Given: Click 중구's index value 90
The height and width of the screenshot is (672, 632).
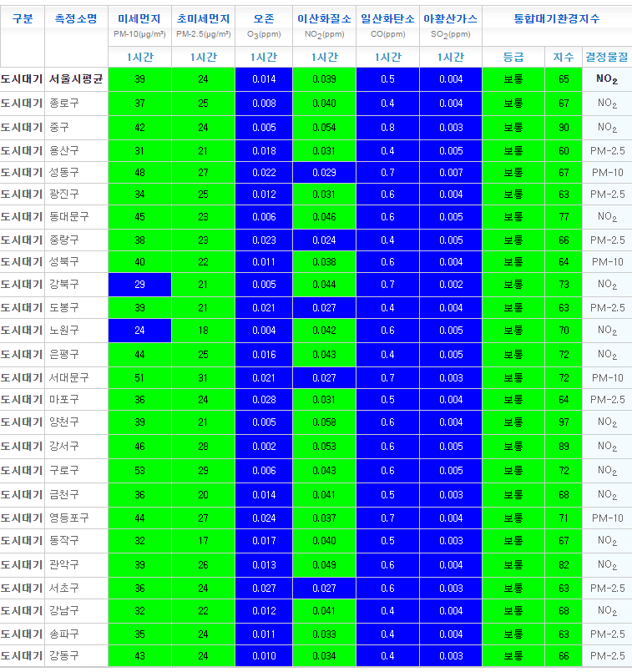Looking at the screenshot, I should [x=564, y=128].
